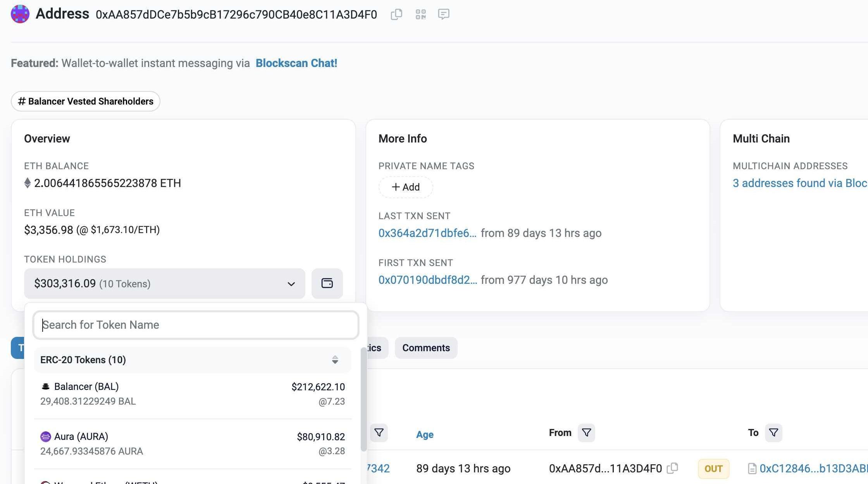This screenshot has width=868, height=484.
Task: Click the OUT direction badge
Action: coord(713,469)
